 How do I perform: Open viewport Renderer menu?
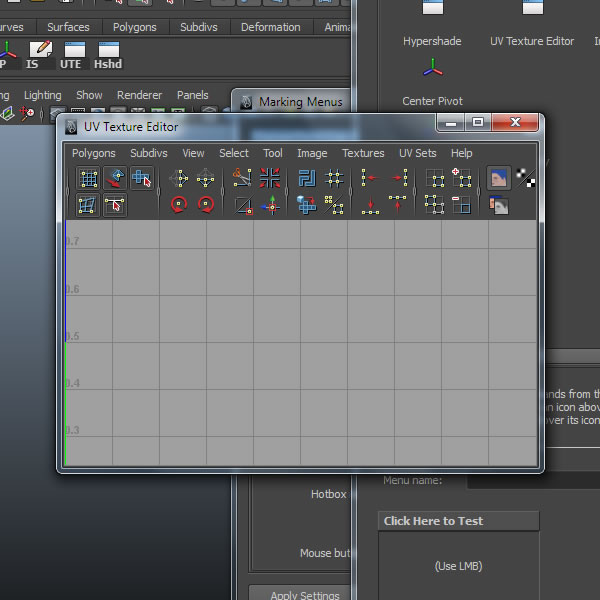[140, 95]
